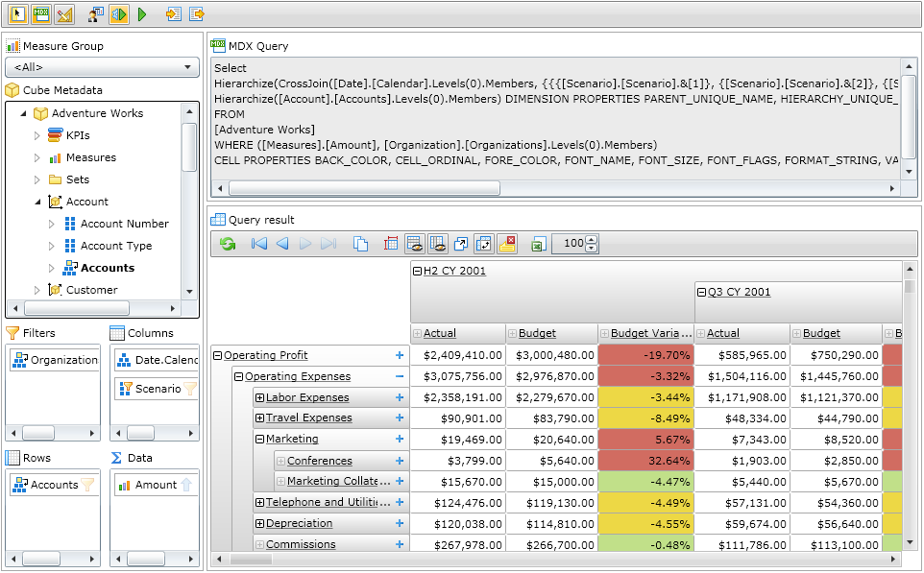This screenshot has height=573, width=924.
Task: Toggle the auto-execute query button
Action: coord(119,14)
